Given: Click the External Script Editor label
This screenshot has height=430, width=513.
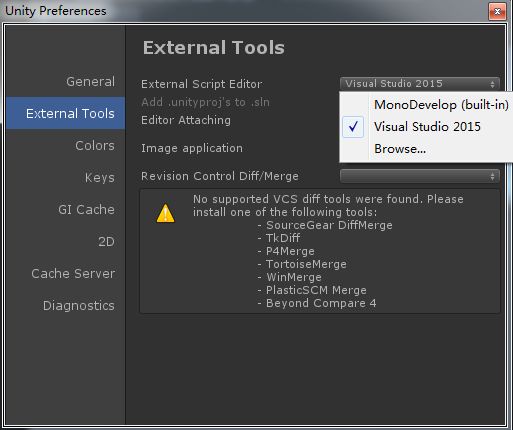Looking at the screenshot, I should pyautogui.click(x=201, y=84).
